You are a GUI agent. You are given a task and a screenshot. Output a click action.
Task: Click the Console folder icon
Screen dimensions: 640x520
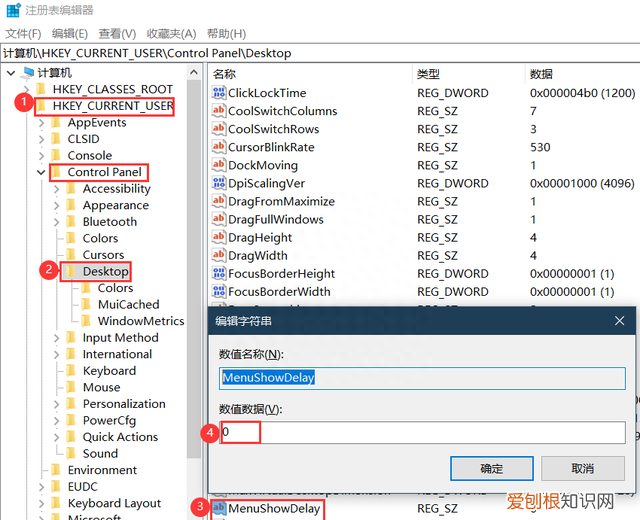[56, 156]
